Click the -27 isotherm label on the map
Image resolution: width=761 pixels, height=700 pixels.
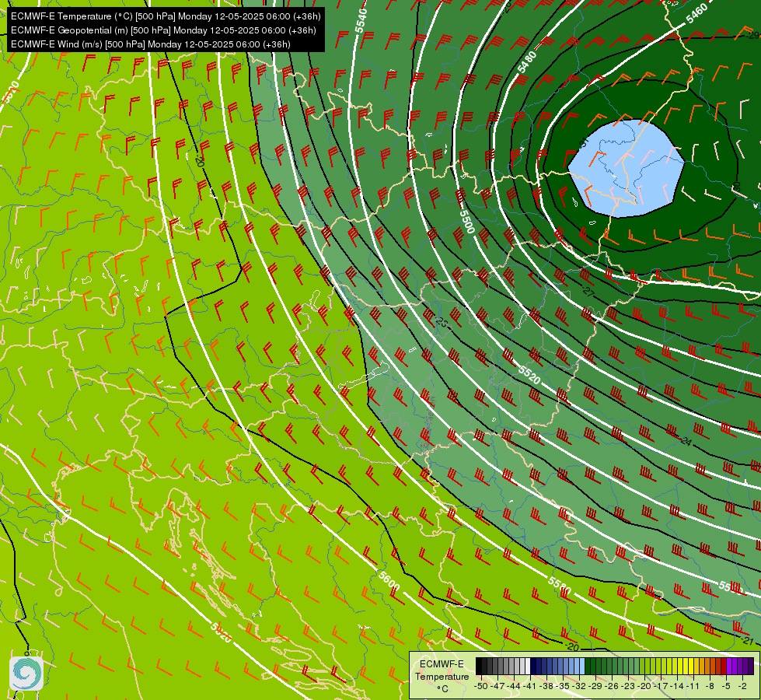point(588,292)
